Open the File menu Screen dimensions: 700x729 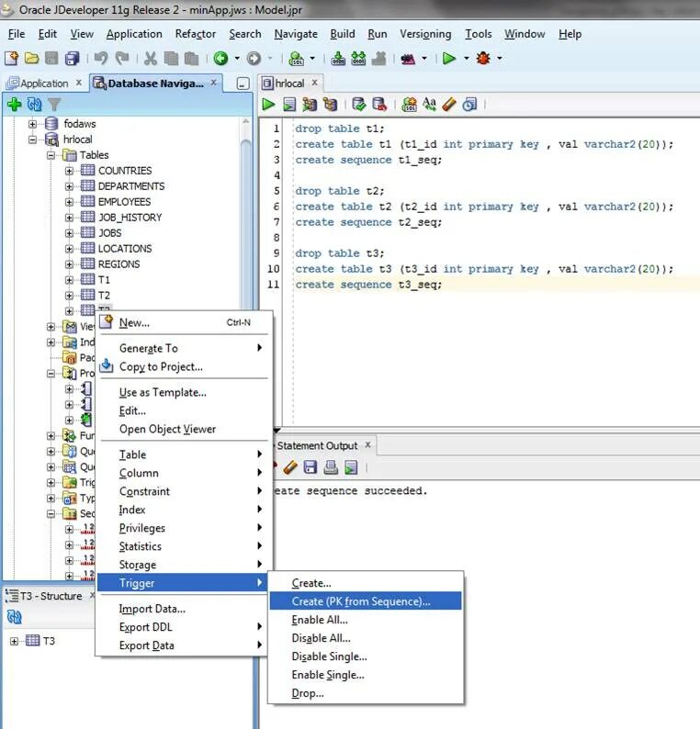17,34
